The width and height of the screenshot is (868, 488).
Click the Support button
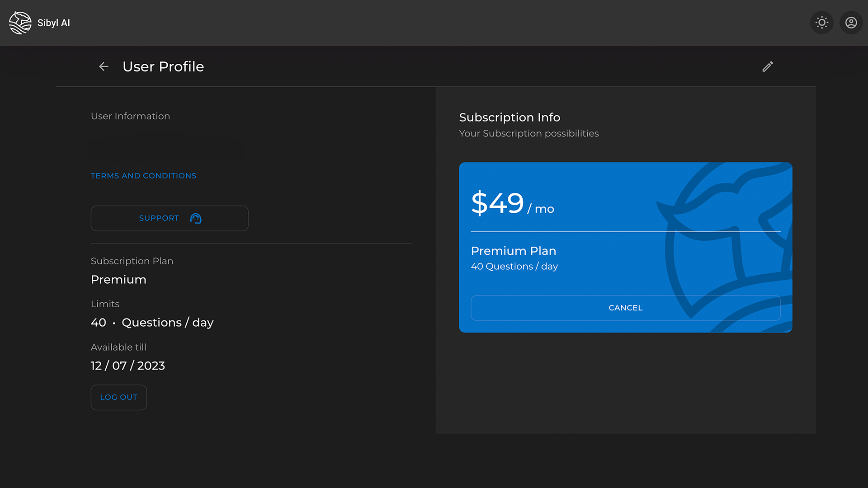(x=170, y=218)
